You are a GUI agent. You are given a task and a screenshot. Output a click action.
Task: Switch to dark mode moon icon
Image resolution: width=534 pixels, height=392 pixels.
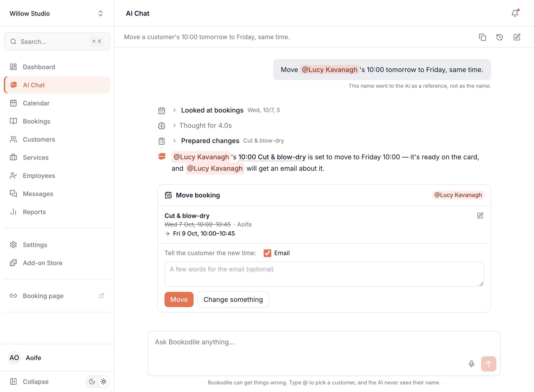point(92,382)
